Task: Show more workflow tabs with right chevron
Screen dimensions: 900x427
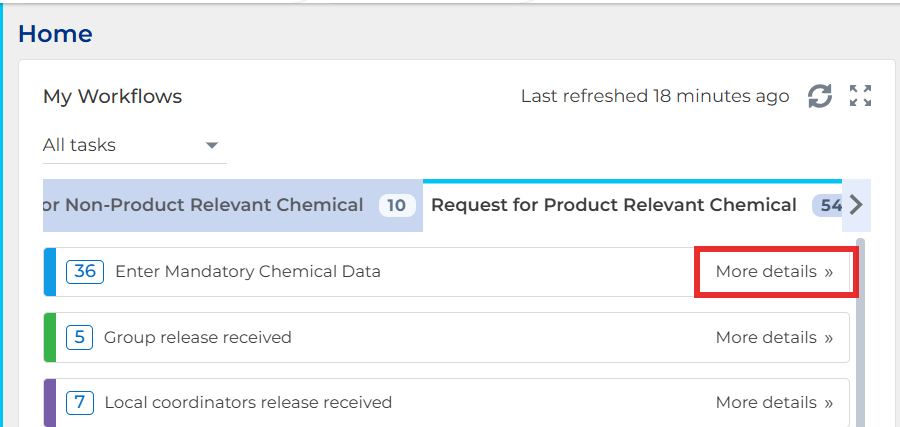Action: pyautogui.click(x=856, y=205)
